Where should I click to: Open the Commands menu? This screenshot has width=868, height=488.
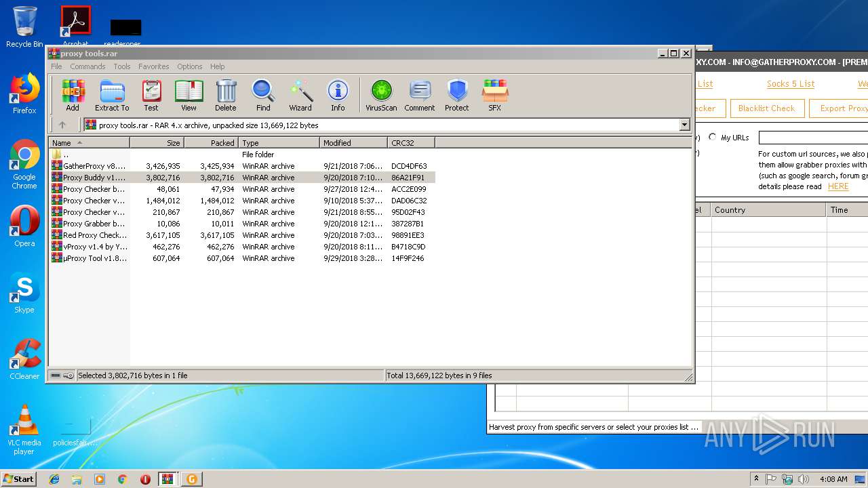87,66
